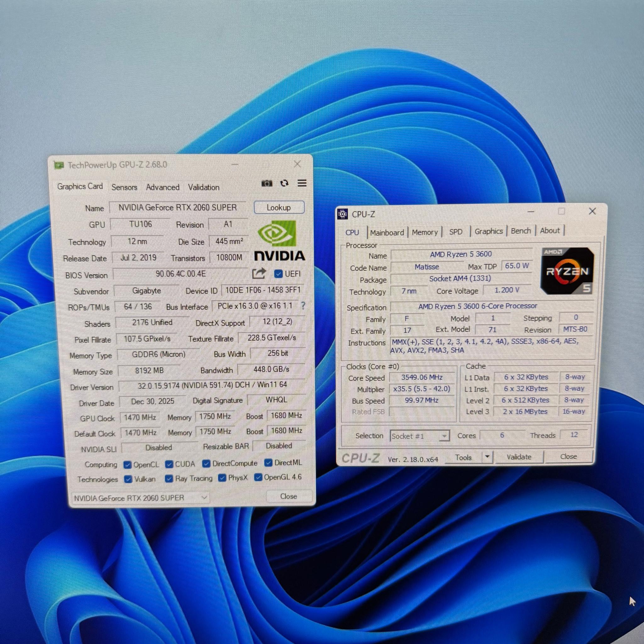
Task: Minimize the CPU-Z window
Action: click(x=531, y=212)
